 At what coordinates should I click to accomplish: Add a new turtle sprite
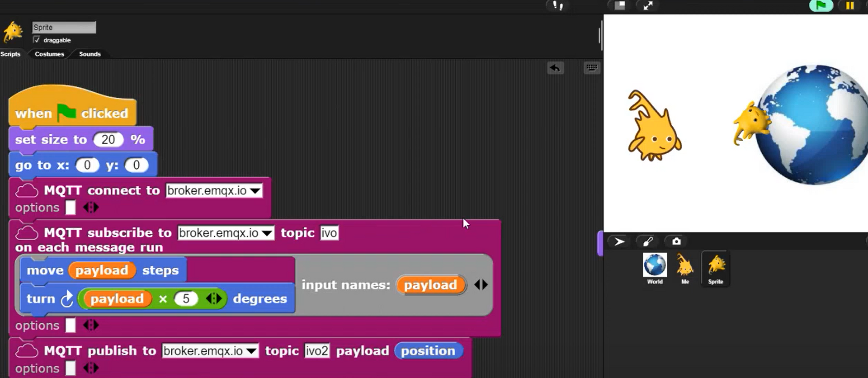tap(619, 242)
